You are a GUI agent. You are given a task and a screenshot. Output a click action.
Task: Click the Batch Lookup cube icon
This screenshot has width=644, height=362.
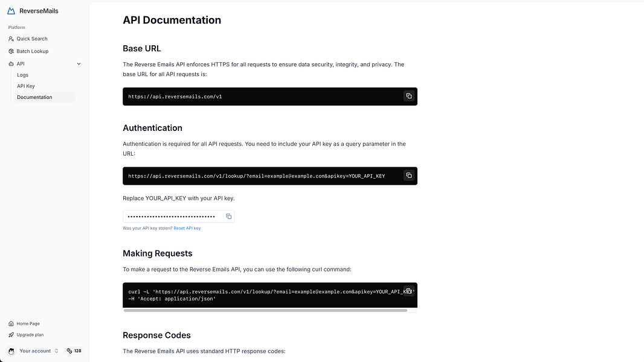click(11, 51)
